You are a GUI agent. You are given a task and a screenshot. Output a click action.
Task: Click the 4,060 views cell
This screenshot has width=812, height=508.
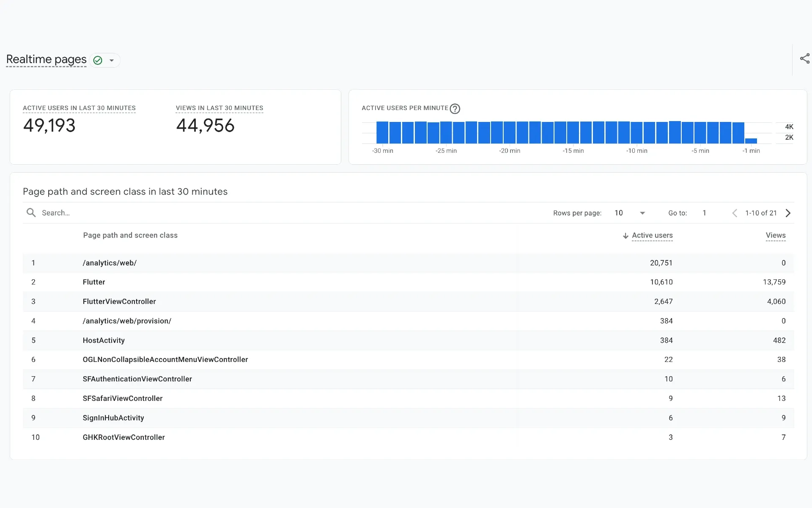click(776, 301)
